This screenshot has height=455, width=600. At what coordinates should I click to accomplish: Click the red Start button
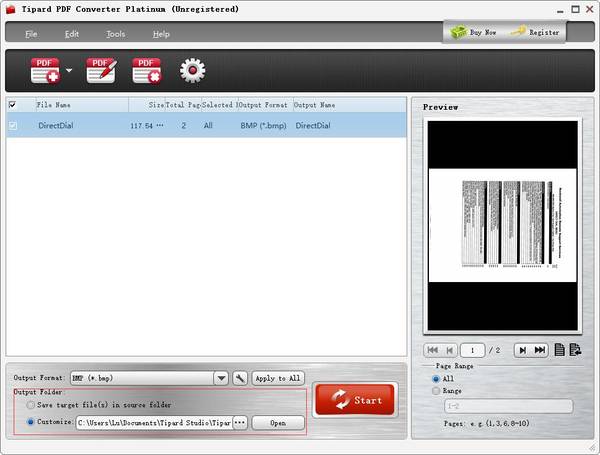point(355,400)
